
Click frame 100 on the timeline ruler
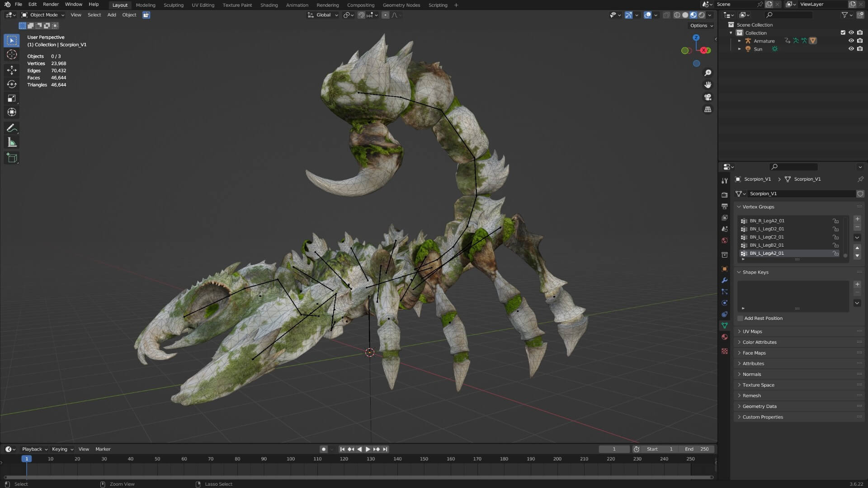291,459
